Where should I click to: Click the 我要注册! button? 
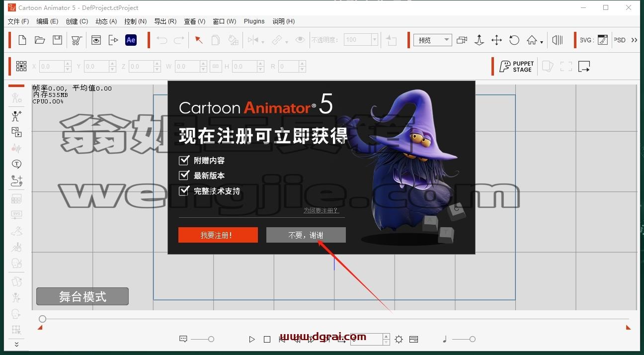[218, 235]
